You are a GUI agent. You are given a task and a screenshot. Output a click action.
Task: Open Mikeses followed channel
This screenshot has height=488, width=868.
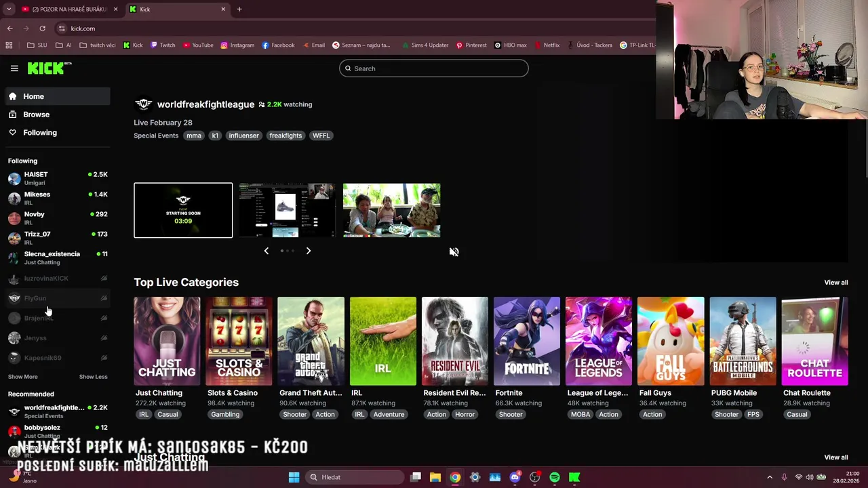pos(58,198)
